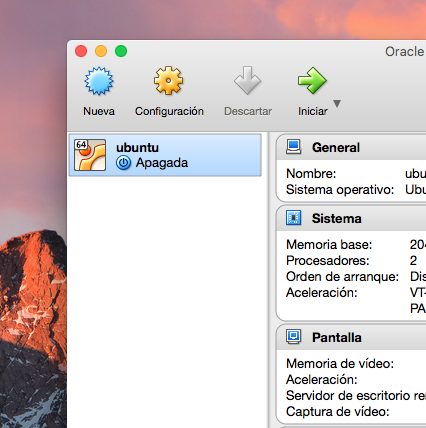Image resolution: width=426 pixels, height=428 pixels.
Task: Click the Nueva blue starburst icon
Action: click(x=99, y=81)
